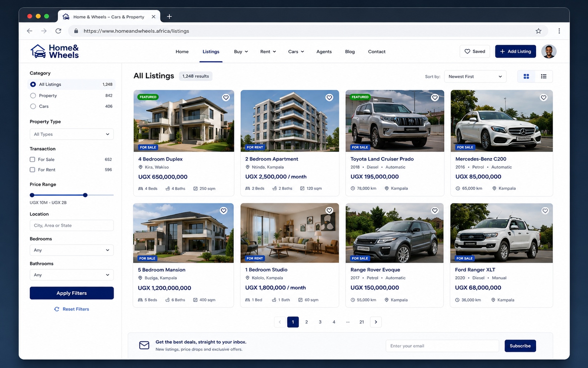
Task: Open the 4 Bedroom Duplex photo
Action: [x=184, y=121]
